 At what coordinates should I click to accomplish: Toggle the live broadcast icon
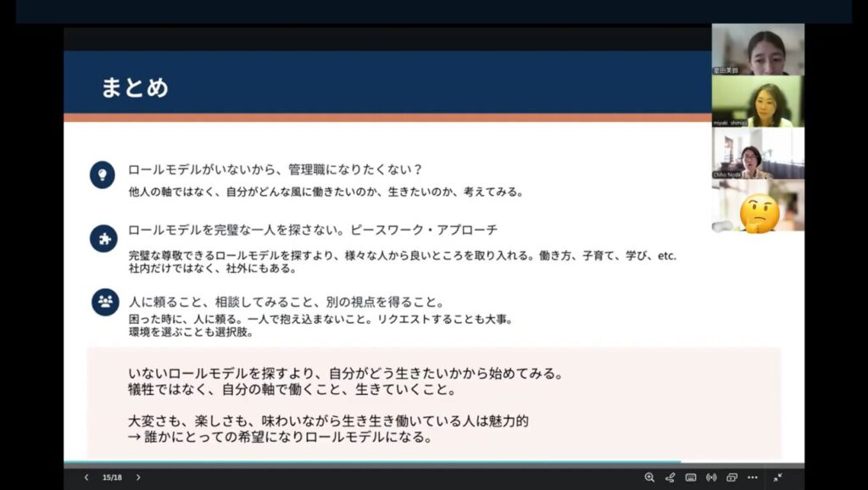[x=711, y=477]
